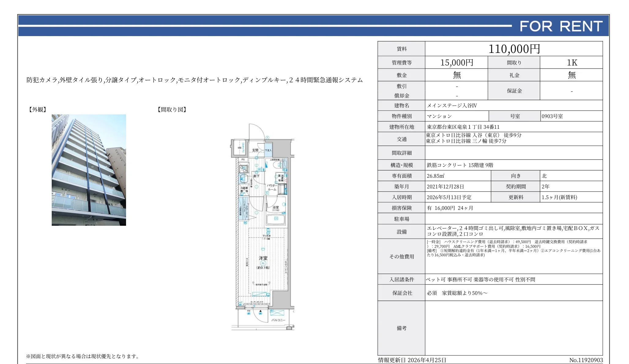Click the 敷金 無 field
Viewport: 629px width, 364px height.
457,75
